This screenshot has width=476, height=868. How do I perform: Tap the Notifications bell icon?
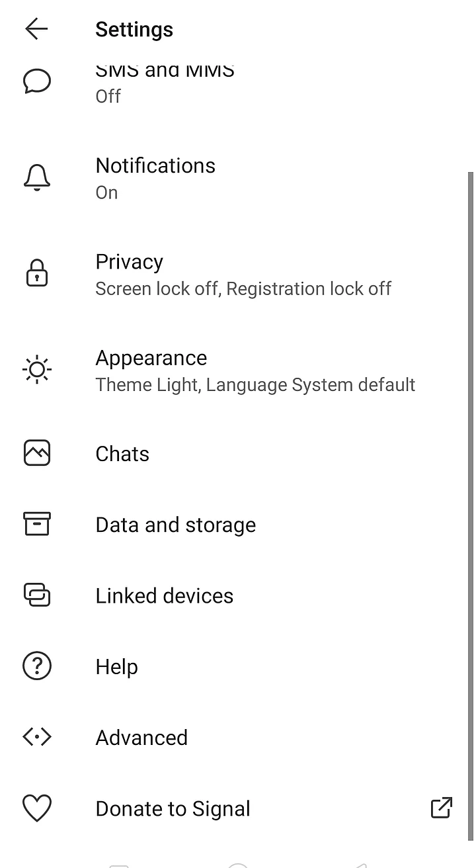[37, 178]
